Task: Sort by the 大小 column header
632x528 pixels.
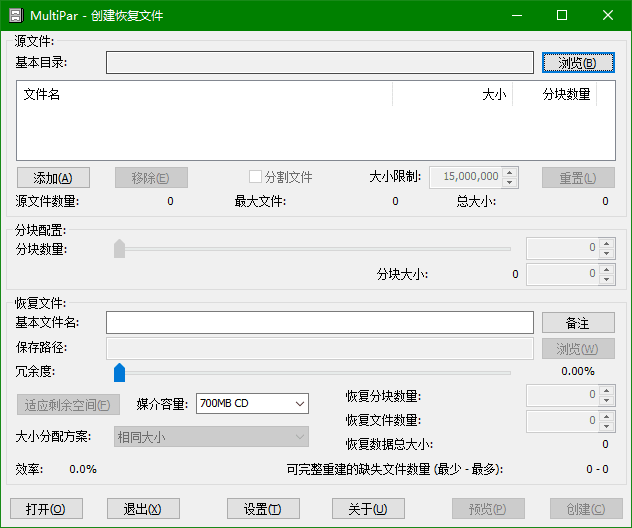Action: tap(452, 94)
